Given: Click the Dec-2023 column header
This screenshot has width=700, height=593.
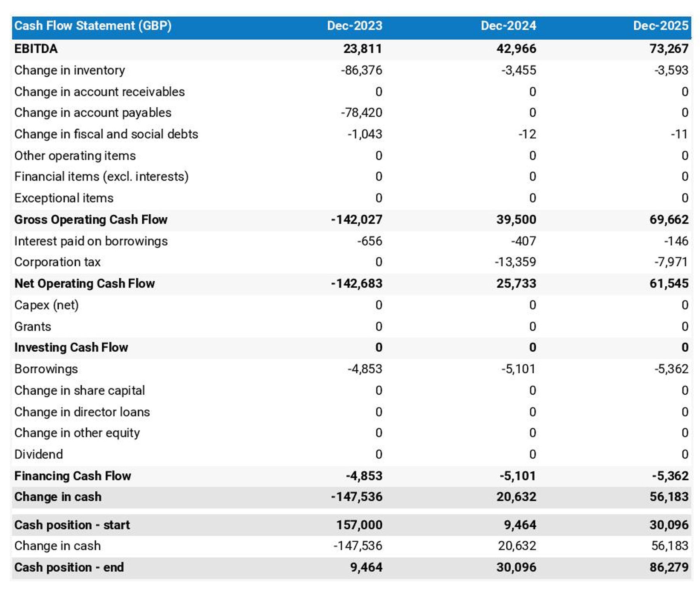Looking at the screenshot, I should tap(353, 26).
